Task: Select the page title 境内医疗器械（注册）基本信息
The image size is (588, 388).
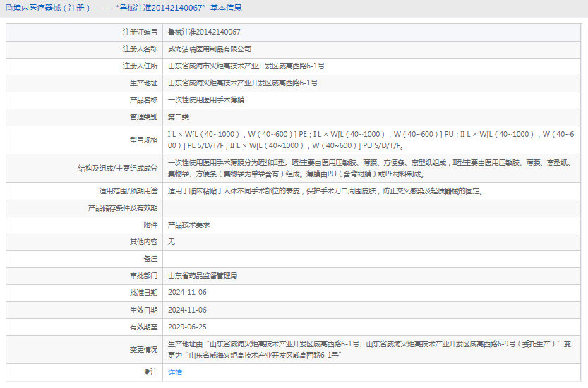Action: (x=128, y=8)
